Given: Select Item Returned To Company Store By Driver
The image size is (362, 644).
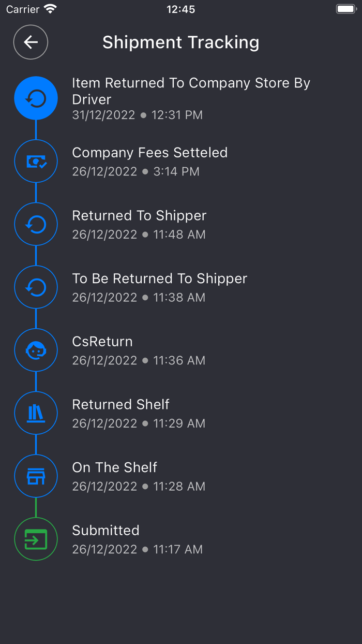Looking at the screenshot, I should (x=191, y=91).
